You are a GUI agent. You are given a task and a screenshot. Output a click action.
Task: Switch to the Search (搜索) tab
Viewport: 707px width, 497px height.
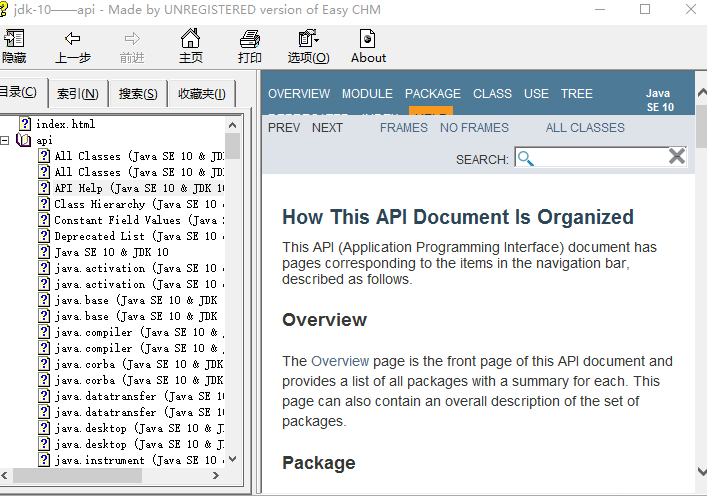[x=137, y=94]
